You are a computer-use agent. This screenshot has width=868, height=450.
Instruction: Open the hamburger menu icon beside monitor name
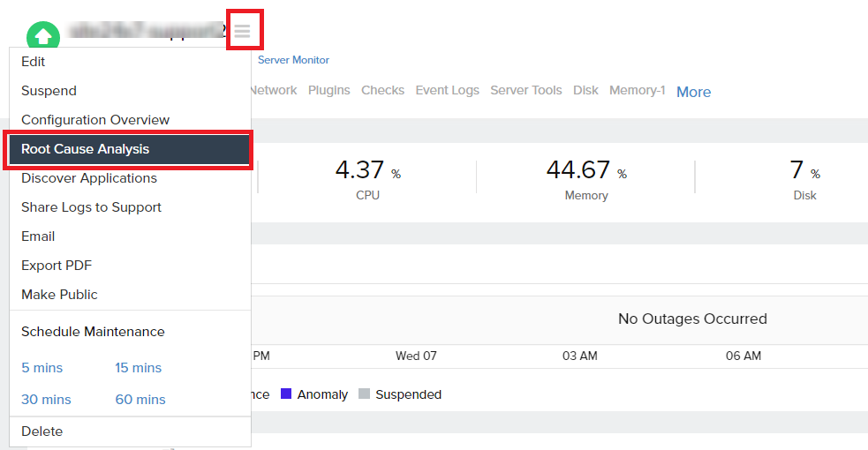coord(242,31)
